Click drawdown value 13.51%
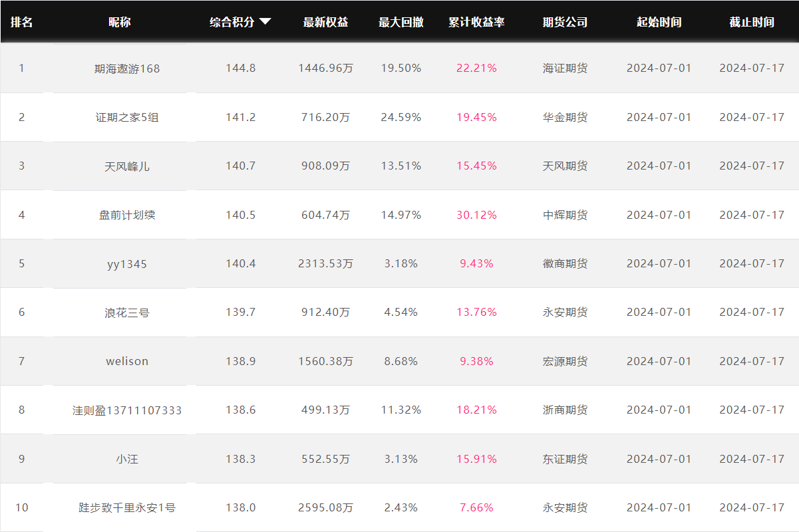 click(401, 166)
